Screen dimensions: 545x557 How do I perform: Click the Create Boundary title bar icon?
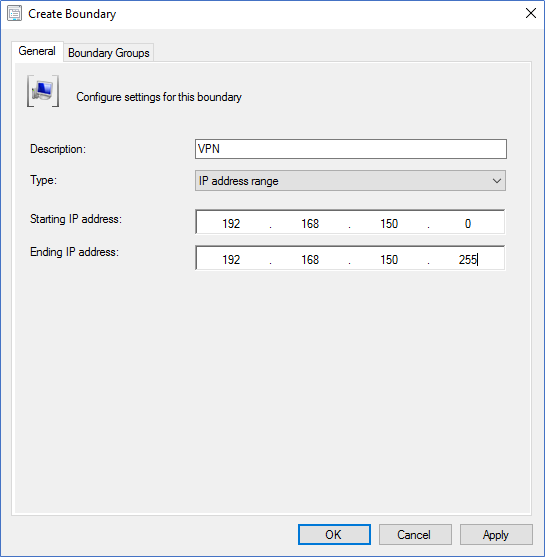coord(15,13)
